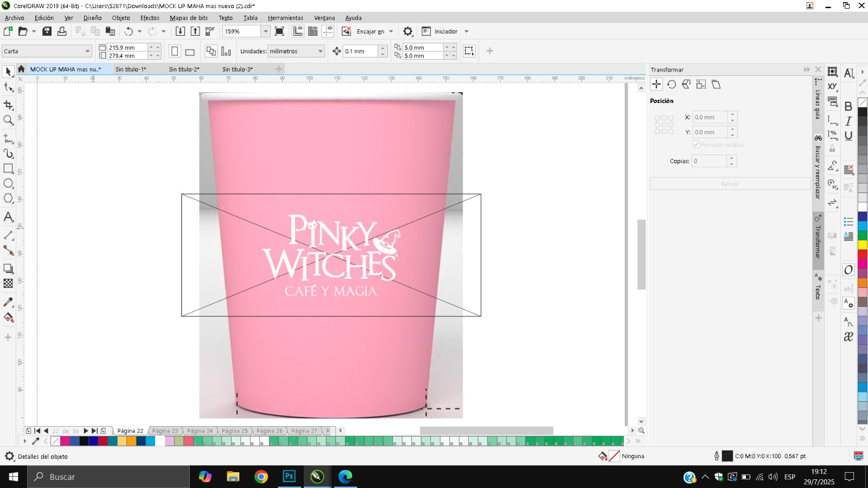Screen dimensions: 868x488
Task: Click the Publish to PDF icon
Action: click(x=210, y=31)
